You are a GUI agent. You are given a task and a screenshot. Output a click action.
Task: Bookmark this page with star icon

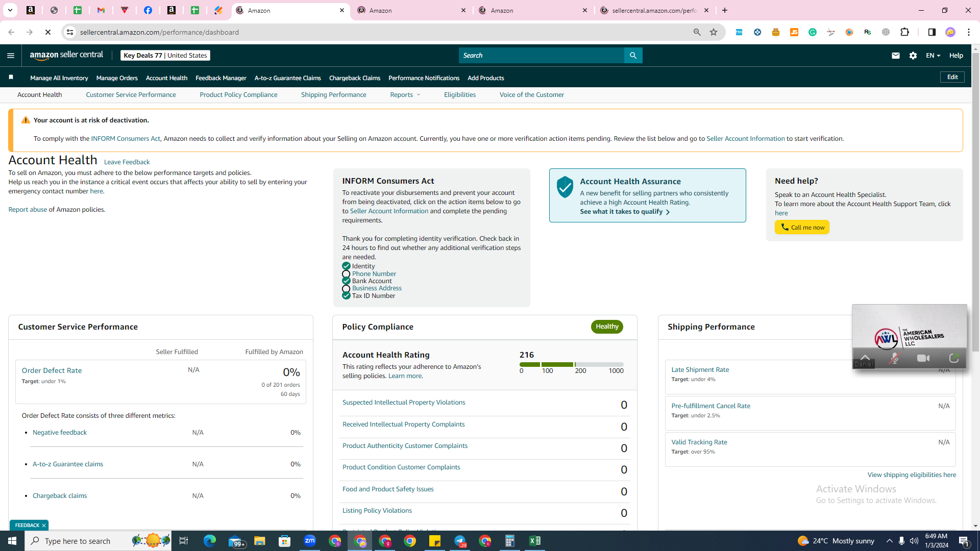pos(714,32)
